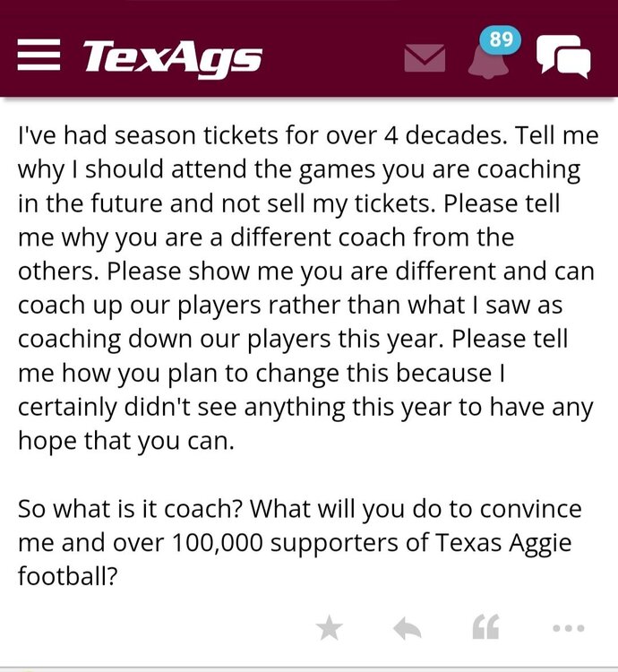Star this post as a favorite
The image size is (618, 672).
pyautogui.click(x=330, y=629)
